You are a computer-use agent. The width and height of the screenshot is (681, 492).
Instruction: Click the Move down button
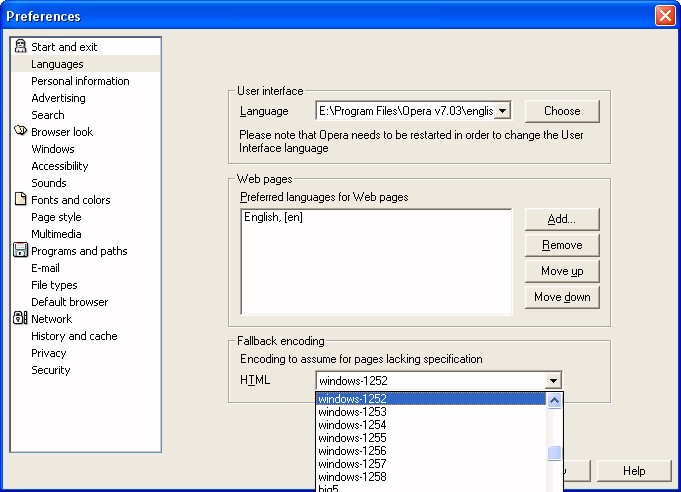tap(562, 297)
